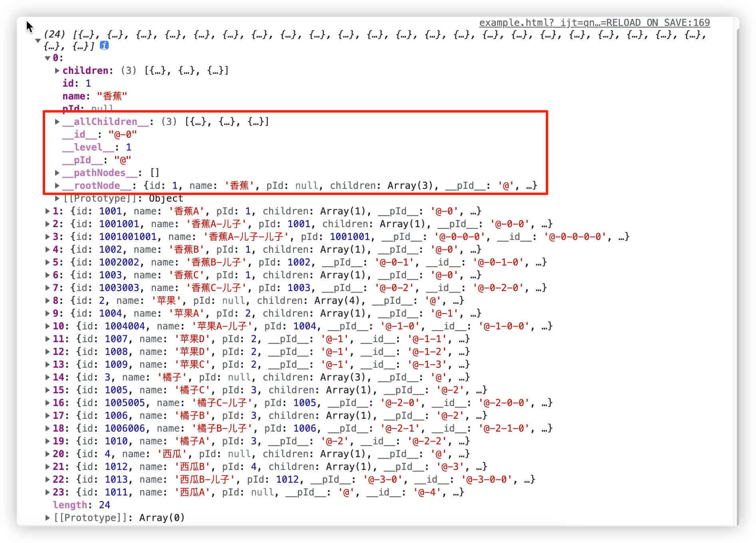Expand the __allChildren__ array
This screenshot has width=756, height=543.
pos(57,122)
